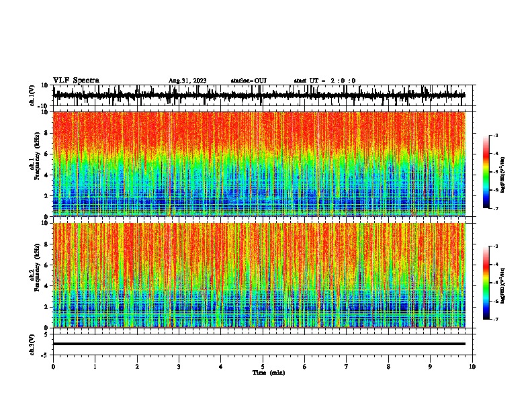Screen dimensions: 532x411
Task: Click the "2" tick on the Time axis
Action: [x=137, y=367]
